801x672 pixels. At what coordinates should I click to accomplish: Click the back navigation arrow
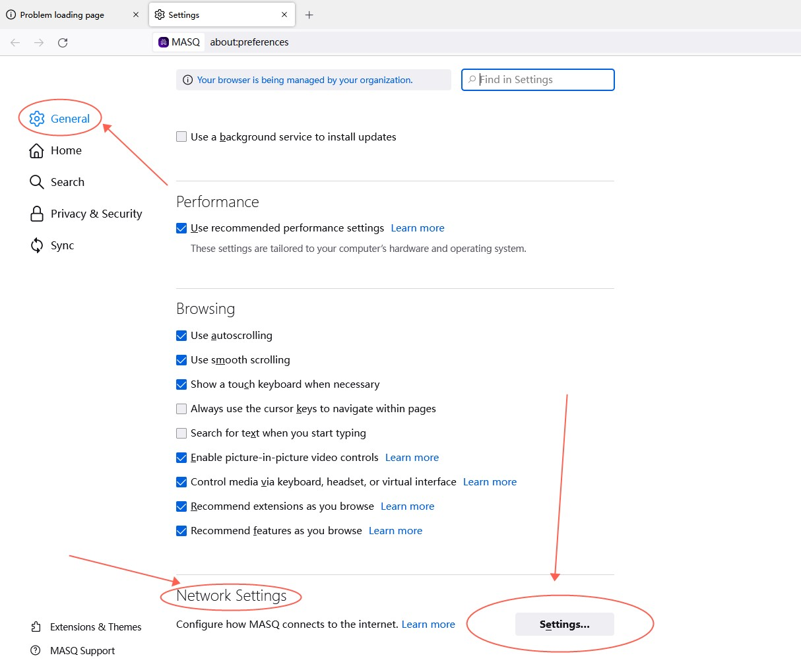tap(15, 42)
